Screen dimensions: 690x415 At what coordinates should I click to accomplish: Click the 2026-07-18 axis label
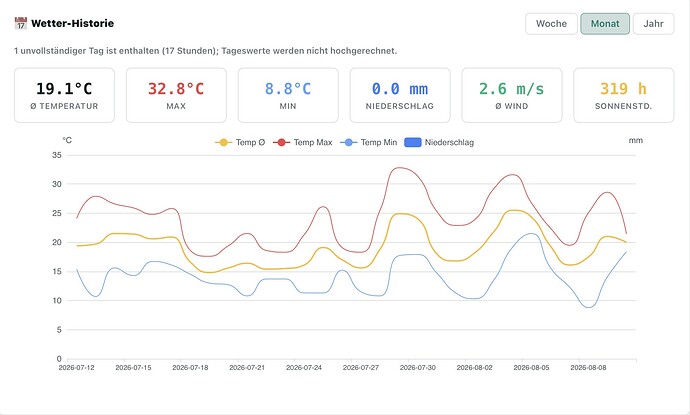pyautogui.click(x=190, y=367)
